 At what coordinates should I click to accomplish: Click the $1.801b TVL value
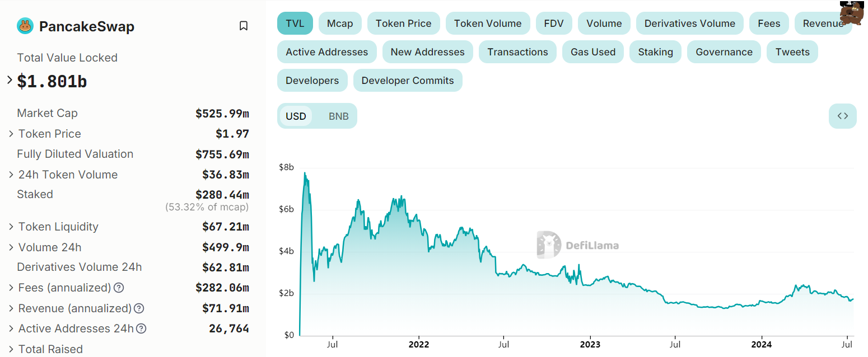[x=52, y=82]
